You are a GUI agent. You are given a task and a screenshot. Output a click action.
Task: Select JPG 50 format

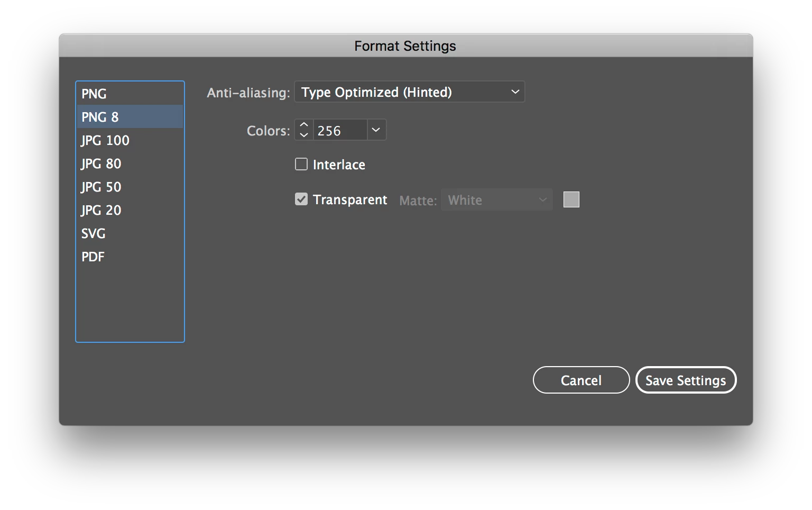pos(130,187)
